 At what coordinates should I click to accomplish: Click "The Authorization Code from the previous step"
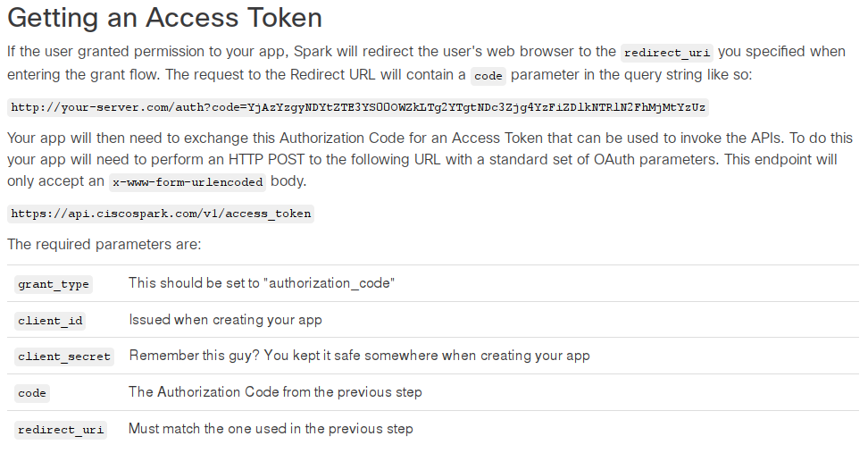point(275,392)
